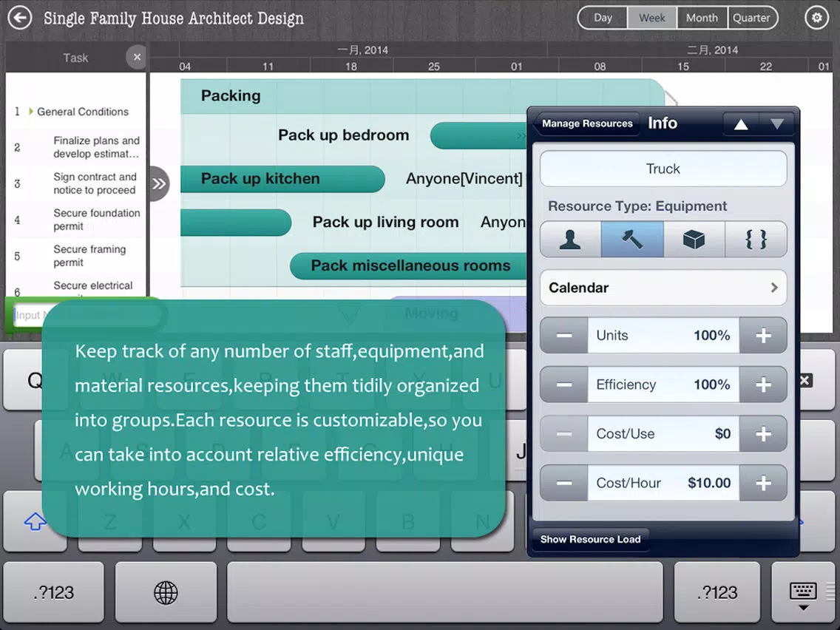
Task: Switch timeline scale to Day
Action: click(603, 18)
